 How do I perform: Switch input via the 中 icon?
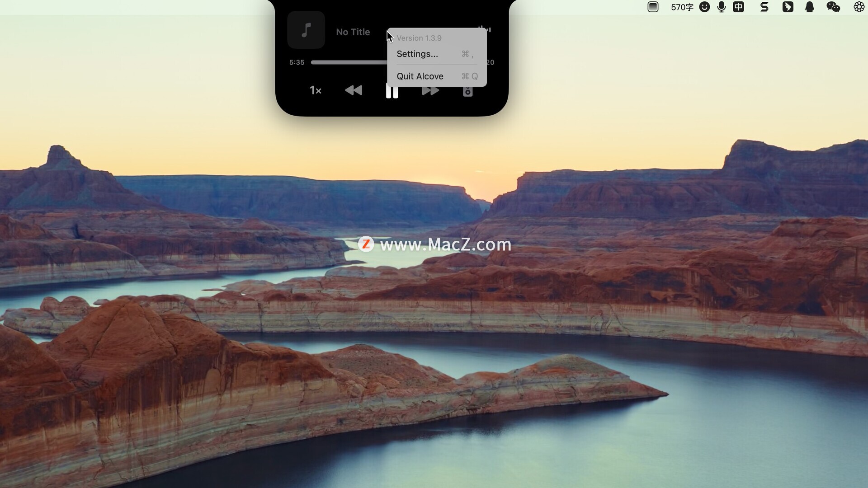(x=738, y=7)
